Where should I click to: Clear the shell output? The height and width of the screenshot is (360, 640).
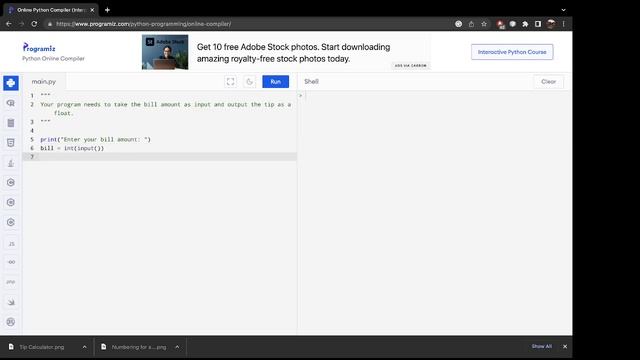549,82
